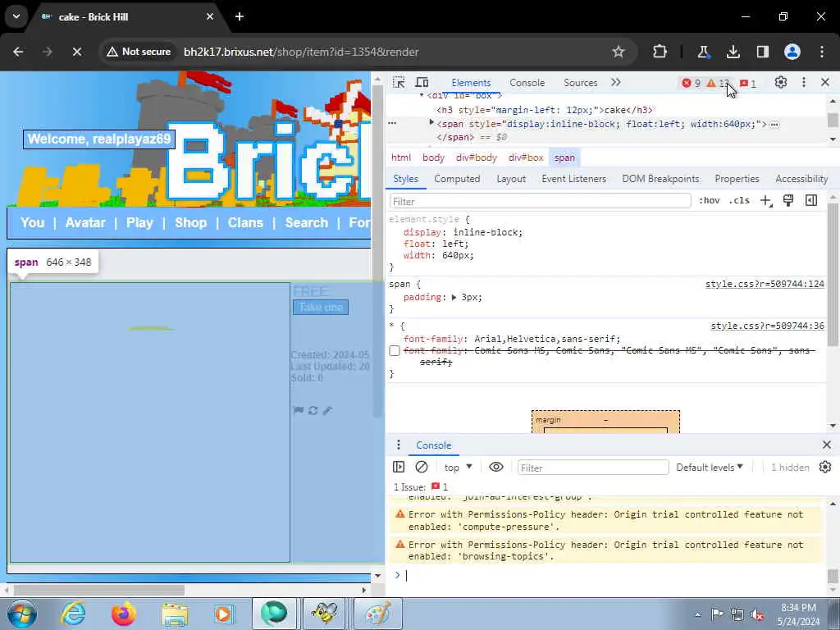The width and height of the screenshot is (840, 630).
Task: Open Chrome downloads icon
Action: point(733,52)
